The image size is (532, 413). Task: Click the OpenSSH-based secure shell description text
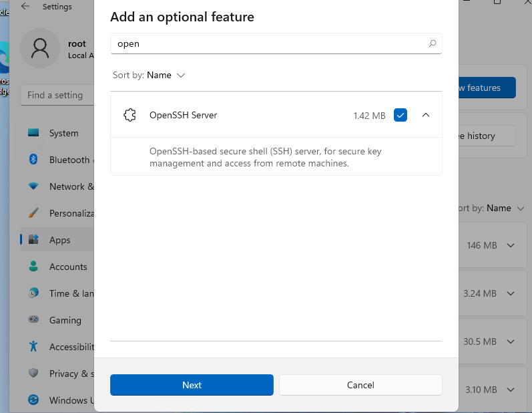click(265, 157)
